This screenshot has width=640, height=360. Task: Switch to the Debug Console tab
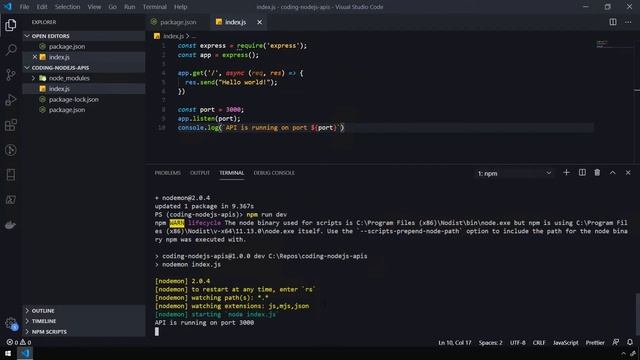[274, 173]
